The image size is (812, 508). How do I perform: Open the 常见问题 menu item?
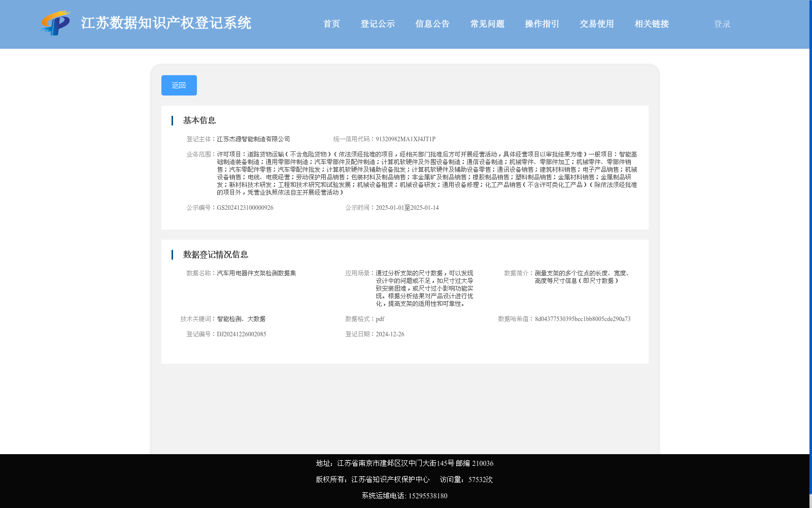point(487,24)
